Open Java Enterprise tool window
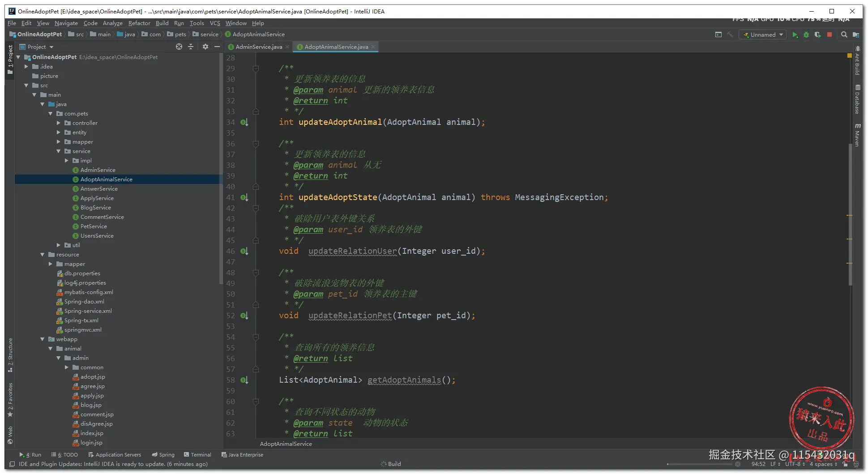The width and height of the screenshot is (868, 474). pos(242,455)
